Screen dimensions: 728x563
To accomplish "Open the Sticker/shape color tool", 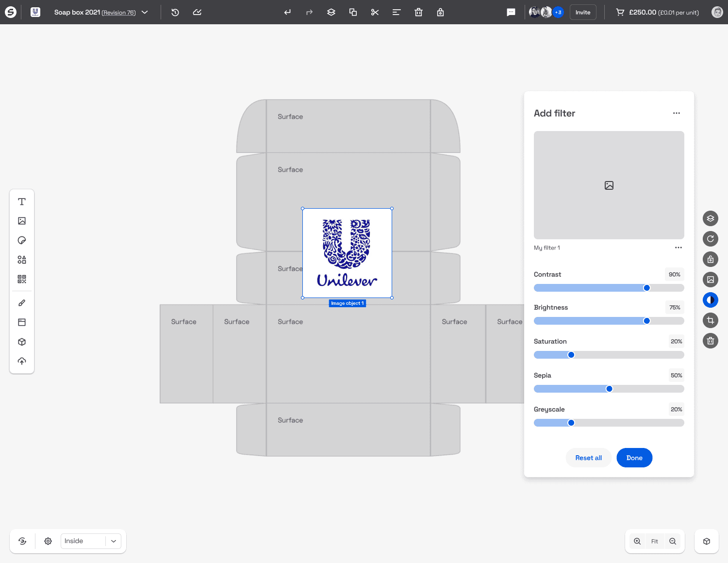I will (22, 240).
